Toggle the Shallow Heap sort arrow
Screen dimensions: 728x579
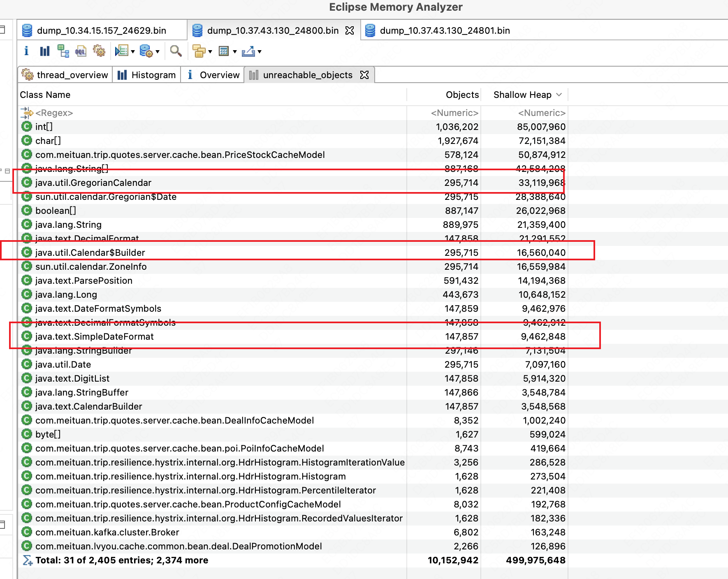(x=559, y=95)
